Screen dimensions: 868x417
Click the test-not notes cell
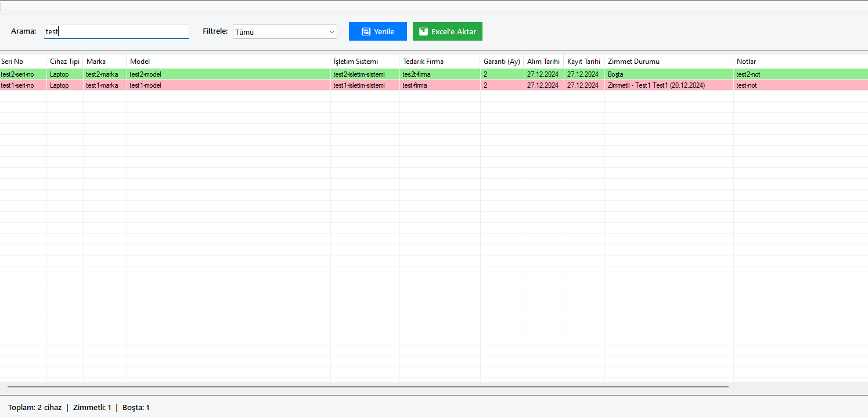tap(801, 85)
